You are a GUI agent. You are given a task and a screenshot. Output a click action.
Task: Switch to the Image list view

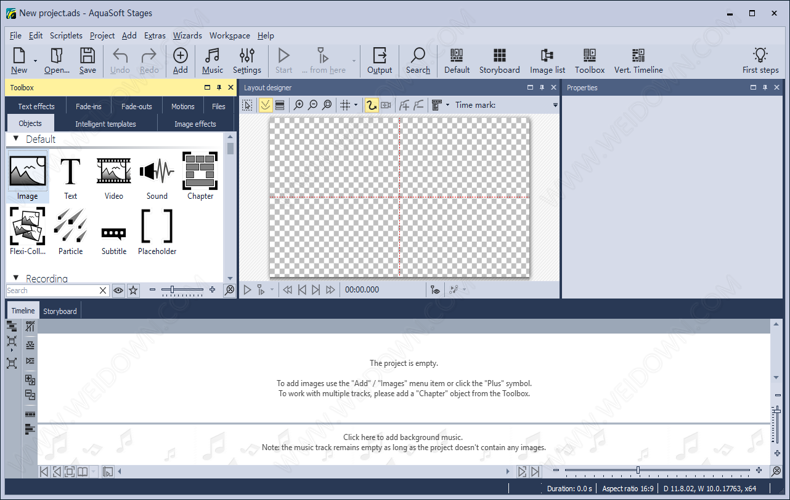pyautogui.click(x=547, y=60)
